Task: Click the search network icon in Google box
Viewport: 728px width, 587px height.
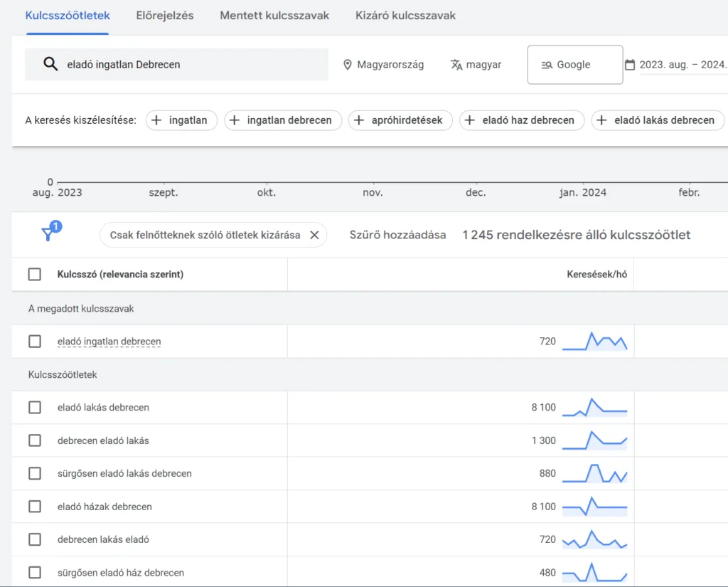Action: (547, 65)
